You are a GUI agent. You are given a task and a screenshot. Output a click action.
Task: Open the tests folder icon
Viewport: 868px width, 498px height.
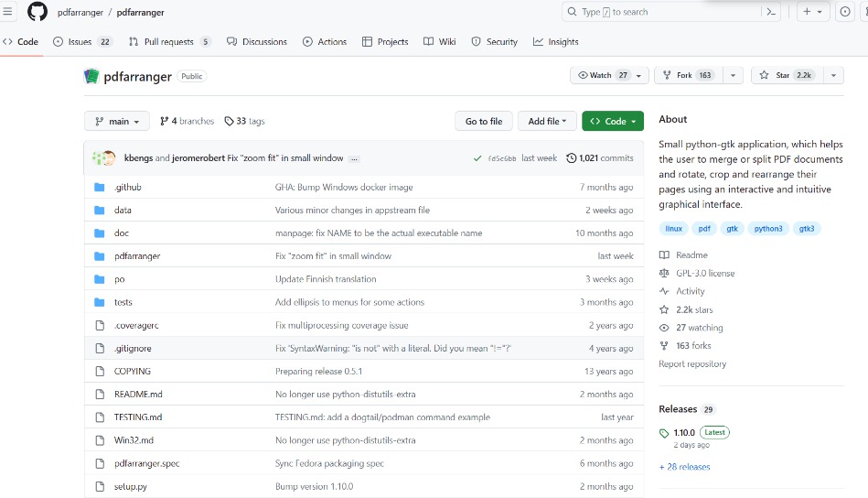point(100,302)
